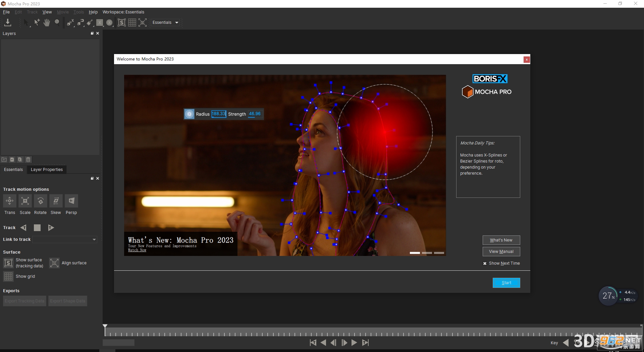Toggle Show surface (tracking data) button
Screen dimensions: 644x352
[x=8, y=263]
